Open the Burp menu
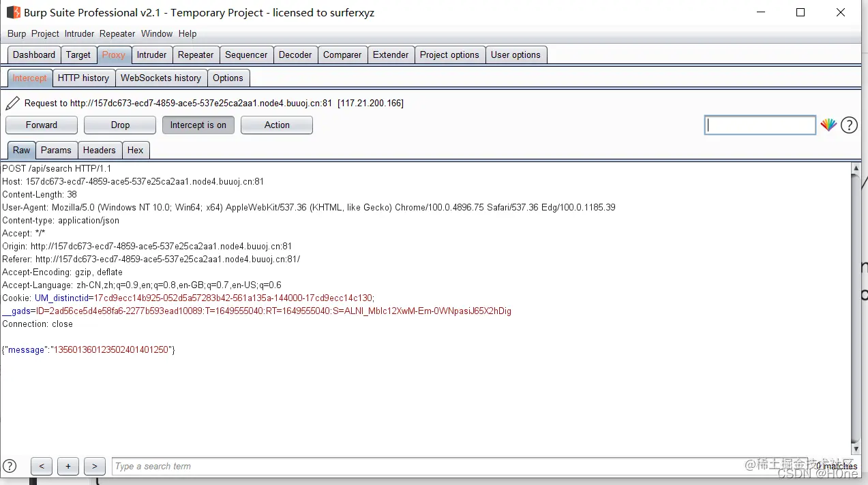Viewport: 868px width, 485px height. tap(16, 33)
